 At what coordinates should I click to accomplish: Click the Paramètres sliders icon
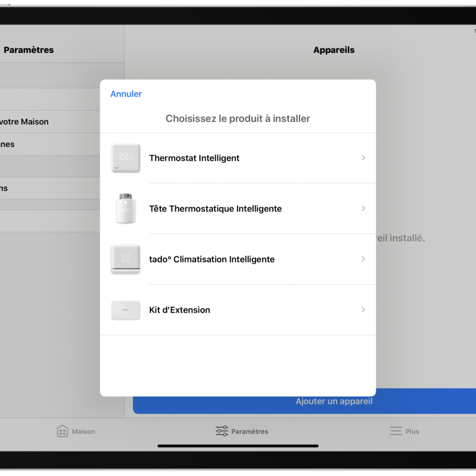(x=222, y=431)
